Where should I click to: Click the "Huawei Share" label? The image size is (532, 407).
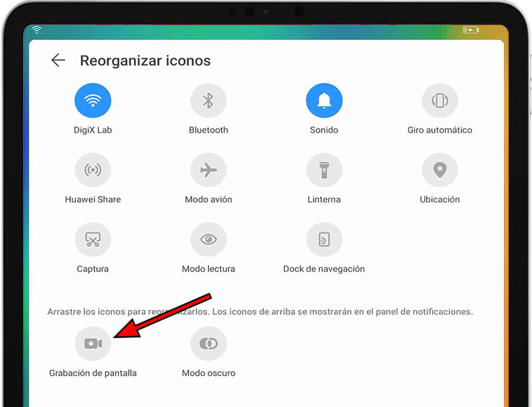point(93,199)
